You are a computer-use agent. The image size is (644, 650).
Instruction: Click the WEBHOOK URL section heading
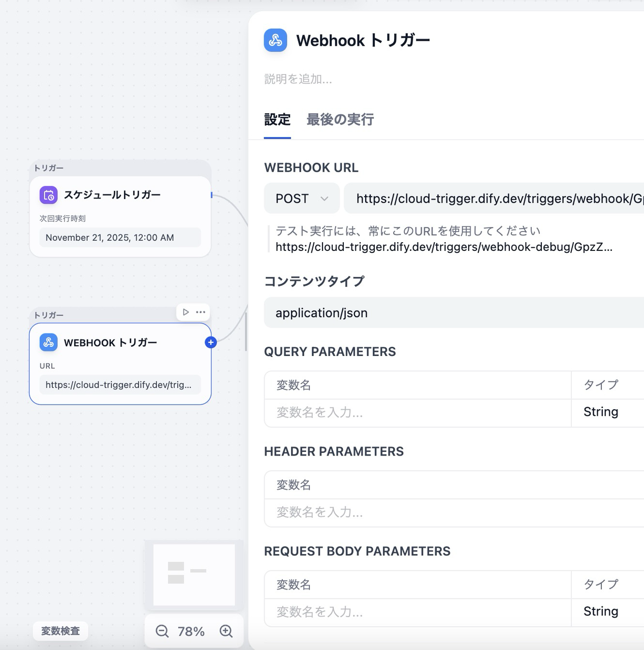(x=311, y=168)
